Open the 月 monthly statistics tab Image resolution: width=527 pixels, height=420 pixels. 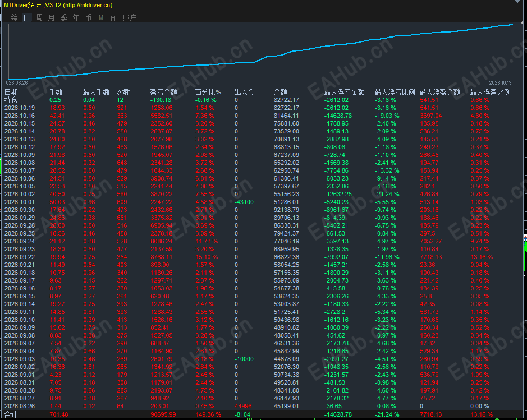click(52, 17)
